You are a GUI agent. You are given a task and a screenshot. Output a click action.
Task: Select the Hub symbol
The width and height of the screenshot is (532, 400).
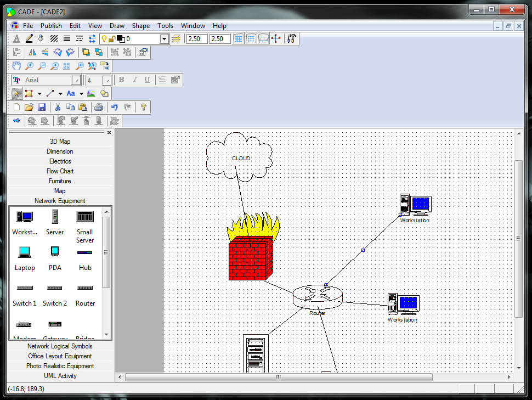click(85, 260)
